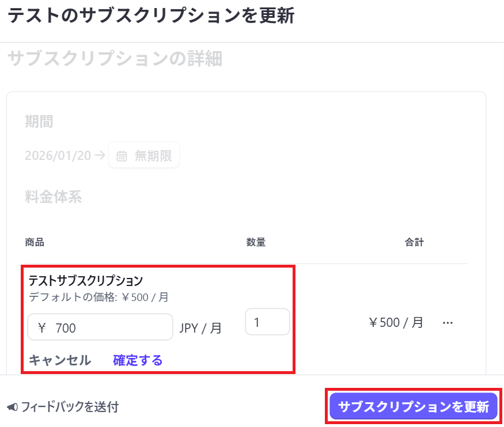Image resolution: width=504 pixels, height=427 pixels.
Task: Click the サブスクリプションを更新 button
Action: pos(414,407)
